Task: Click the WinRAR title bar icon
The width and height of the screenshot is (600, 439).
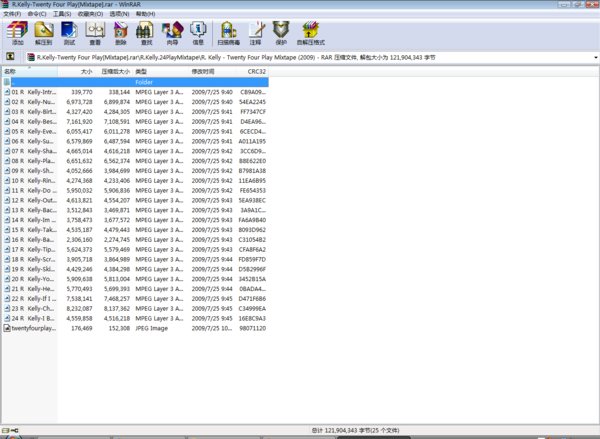Action: 5,4
